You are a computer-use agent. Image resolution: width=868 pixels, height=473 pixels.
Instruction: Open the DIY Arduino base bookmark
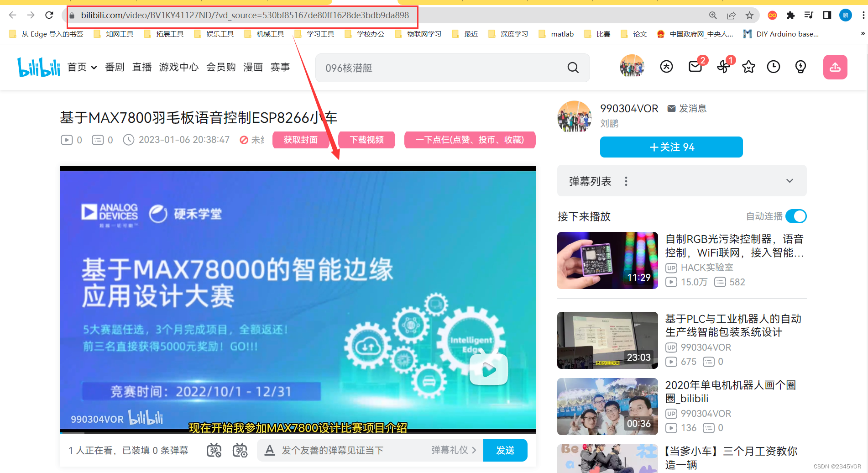click(781, 34)
